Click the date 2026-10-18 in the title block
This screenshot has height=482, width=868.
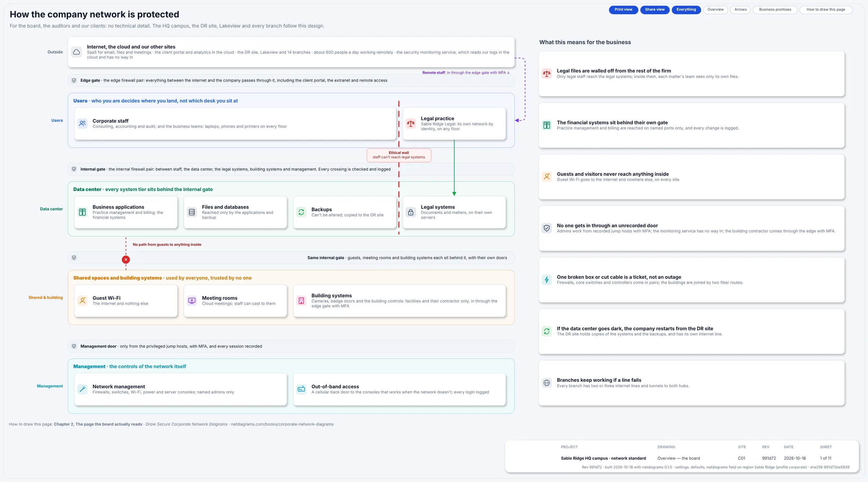click(x=795, y=458)
